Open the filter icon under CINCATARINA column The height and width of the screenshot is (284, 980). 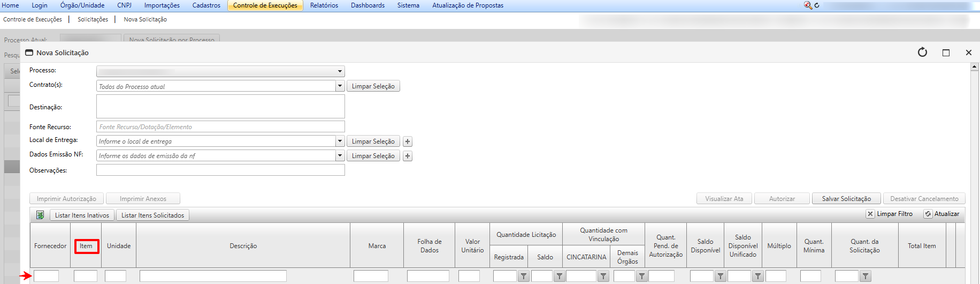(603, 276)
